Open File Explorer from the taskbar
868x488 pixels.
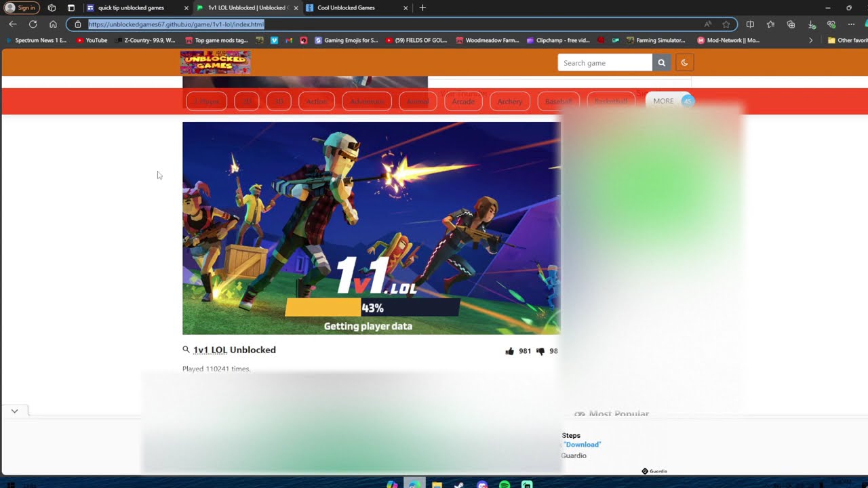tap(437, 485)
